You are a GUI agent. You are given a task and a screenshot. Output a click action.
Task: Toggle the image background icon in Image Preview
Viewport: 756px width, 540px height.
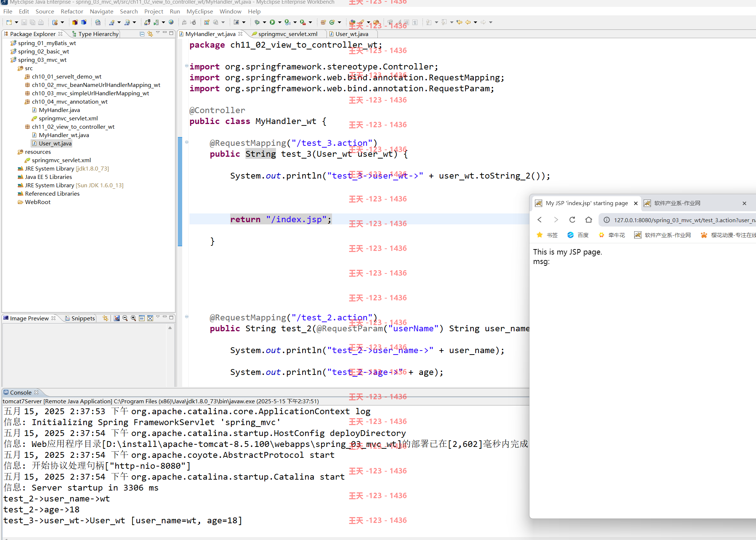click(117, 318)
